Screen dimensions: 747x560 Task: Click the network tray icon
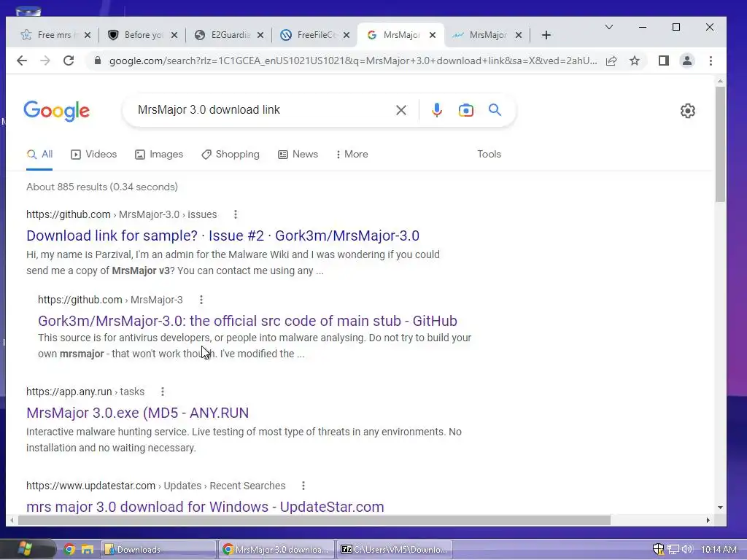[x=673, y=550]
